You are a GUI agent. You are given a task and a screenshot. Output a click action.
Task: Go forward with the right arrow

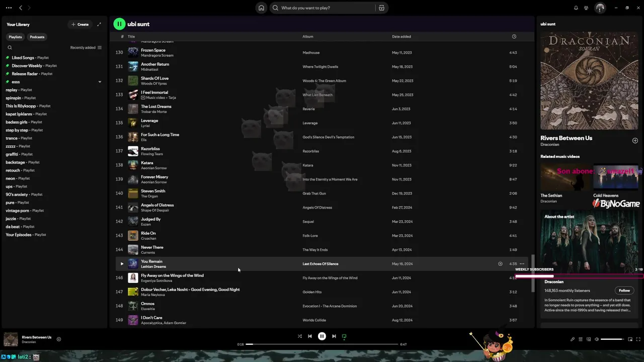pyautogui.click(x=29, y=8)
